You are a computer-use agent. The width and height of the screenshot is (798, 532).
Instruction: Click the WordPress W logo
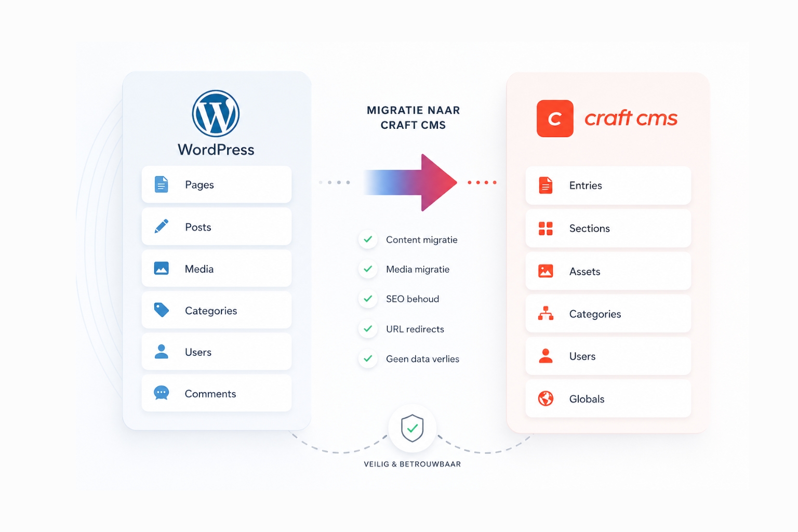(216, 114)
